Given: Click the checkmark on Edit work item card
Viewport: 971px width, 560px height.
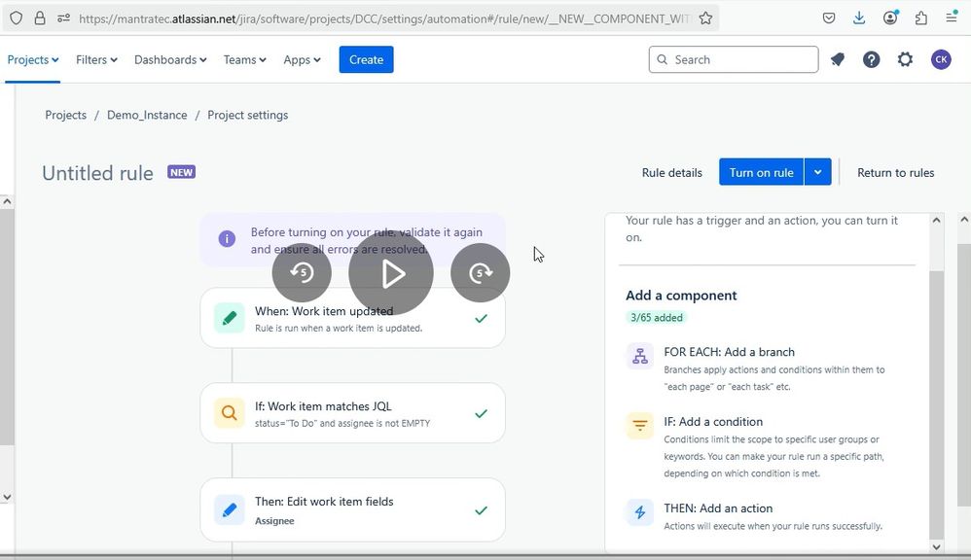Looking at the screenshot, I should click(x=481, y=510).
